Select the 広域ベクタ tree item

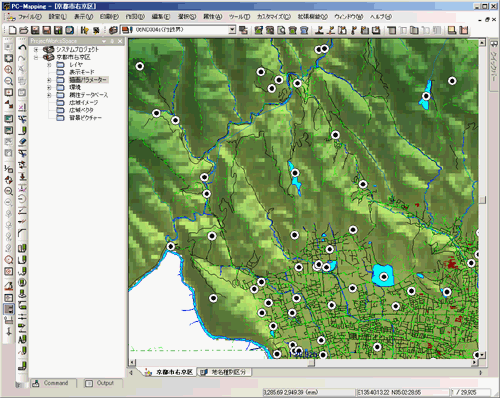coord(81,110)
